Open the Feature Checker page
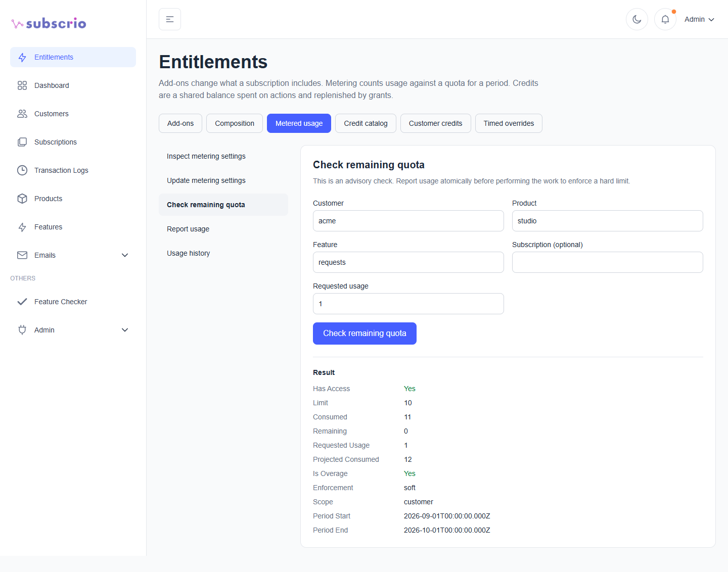This screenshot has width=728, height=572. point(73,302)
